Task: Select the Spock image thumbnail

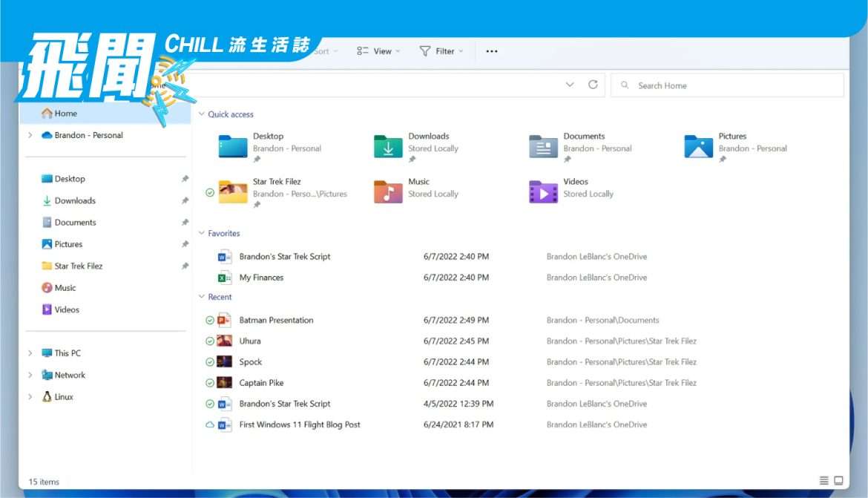Action: pos(224,361)
